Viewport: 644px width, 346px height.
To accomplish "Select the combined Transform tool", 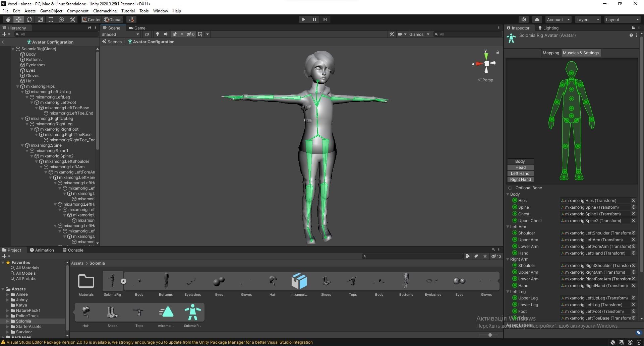I will tap(62, 19).
